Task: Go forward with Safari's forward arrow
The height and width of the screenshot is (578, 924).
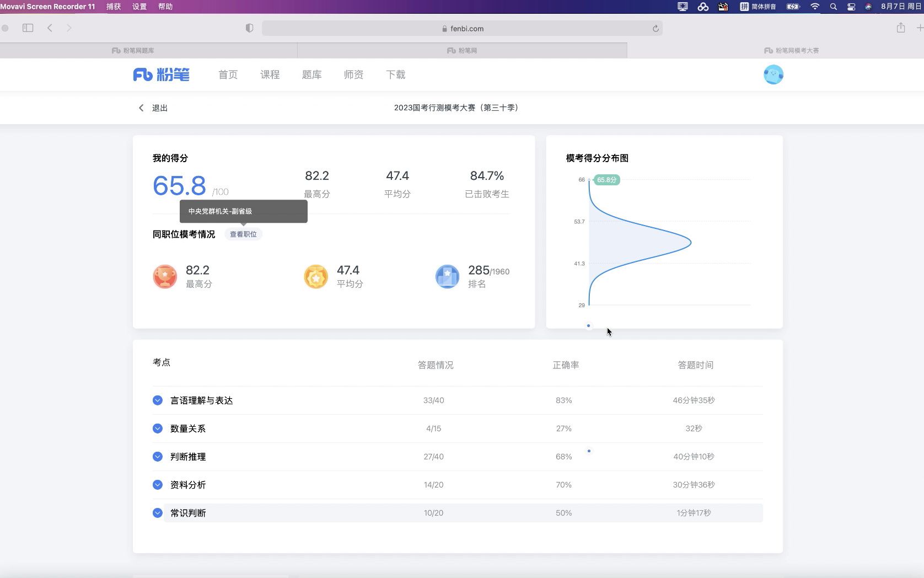Action: 69,28
